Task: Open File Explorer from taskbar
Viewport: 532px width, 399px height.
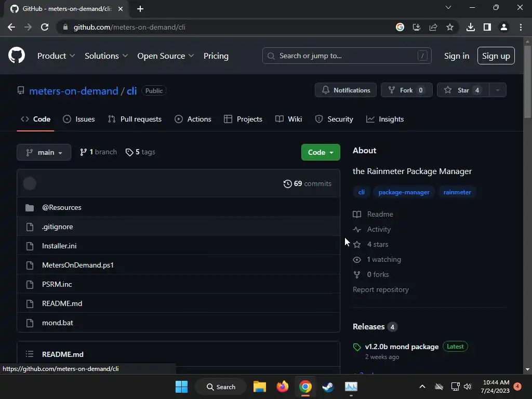Action: pyautogui.click(x=260, y=387)
